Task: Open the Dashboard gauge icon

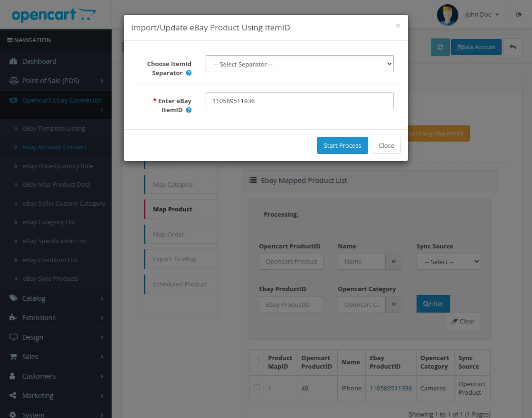Action: 13,61
